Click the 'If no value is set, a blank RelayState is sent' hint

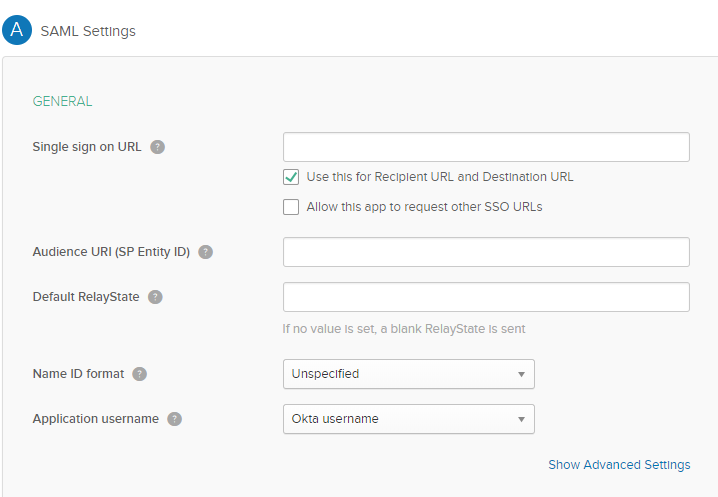pos(404,329)
